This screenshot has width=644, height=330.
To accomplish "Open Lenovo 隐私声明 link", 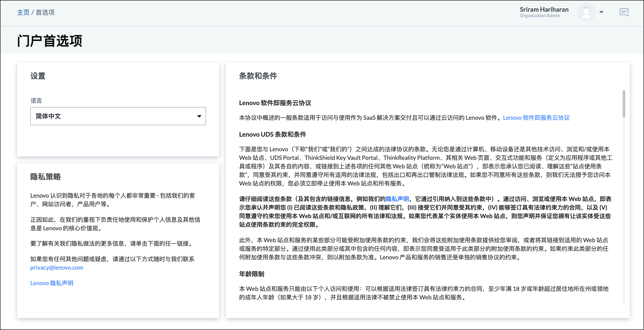I will [52, 283].
